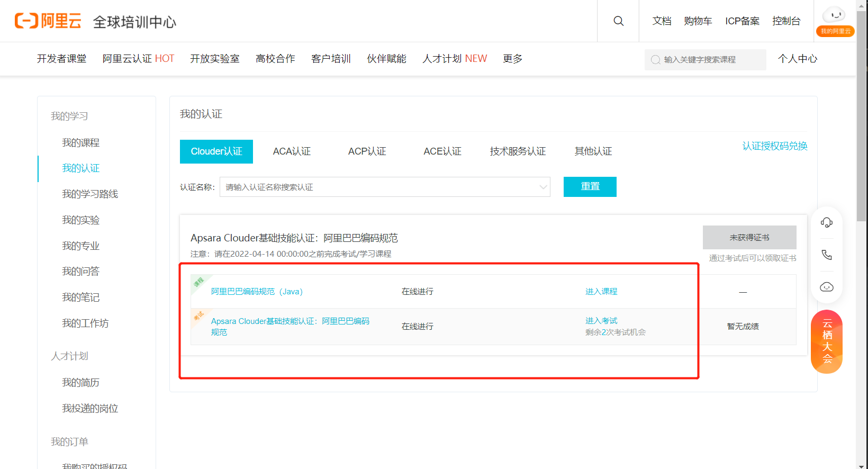Open the search magnifier icon in header
This screenshot has height=469, width=868.
pos(618,21)
